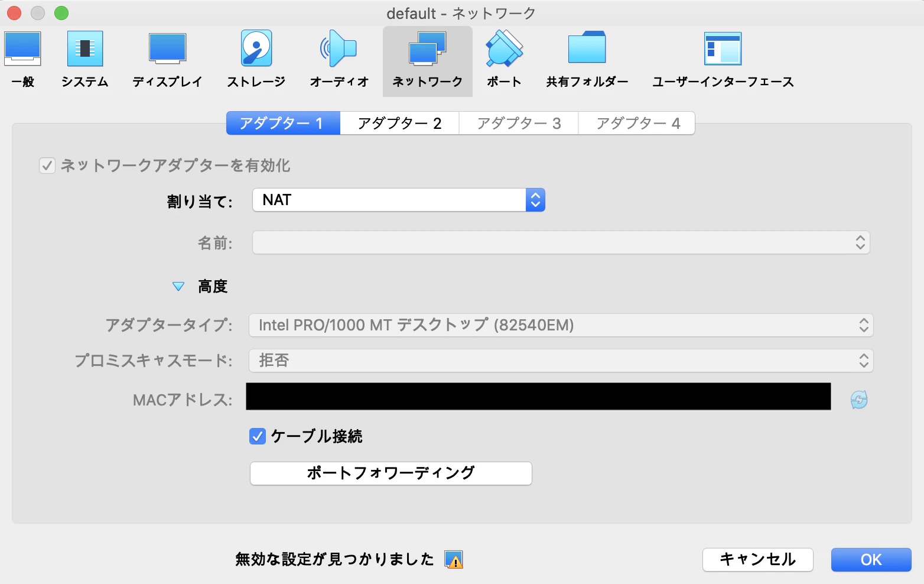Click the window title default - ネットワーク
Image resolution: width=924 pixels, height=584 pixels.
pos(461,13)
